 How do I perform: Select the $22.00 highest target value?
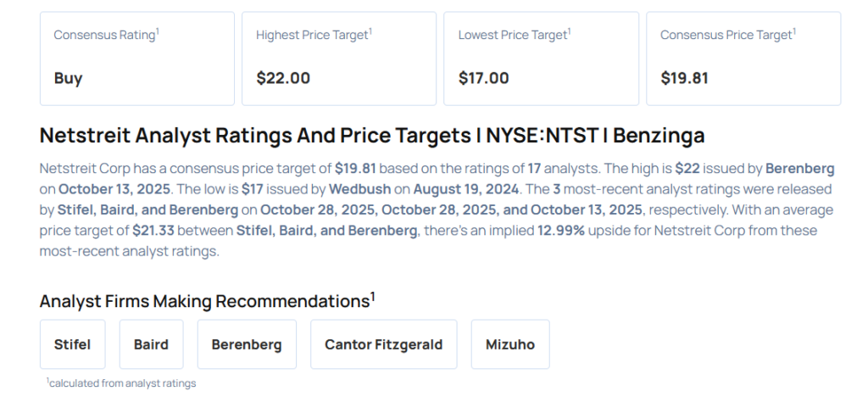283,78
